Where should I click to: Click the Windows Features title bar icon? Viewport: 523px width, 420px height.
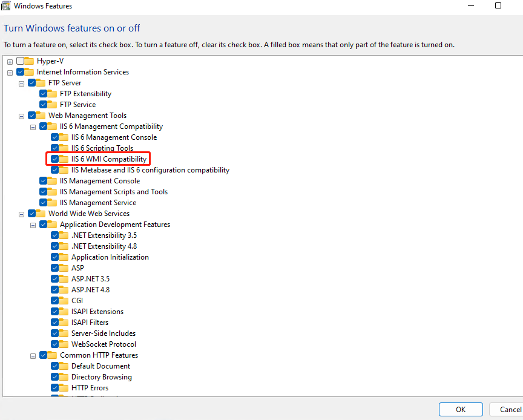5,5
